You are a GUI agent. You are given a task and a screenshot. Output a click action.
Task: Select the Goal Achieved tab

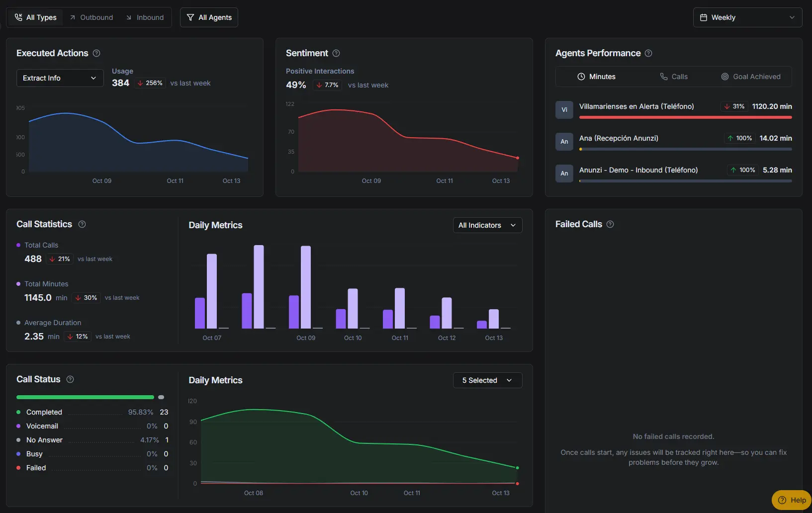pyautogui.click(x=751, y=77)
